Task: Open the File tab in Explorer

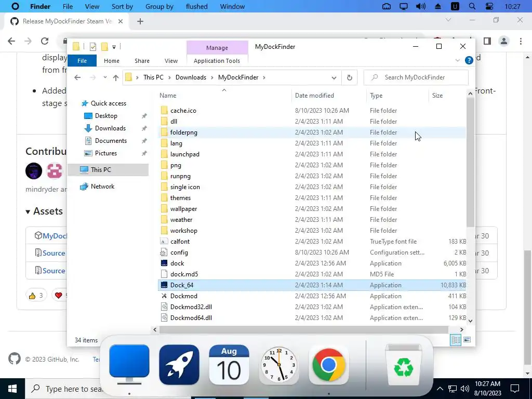Action: (x=82, y=61)
